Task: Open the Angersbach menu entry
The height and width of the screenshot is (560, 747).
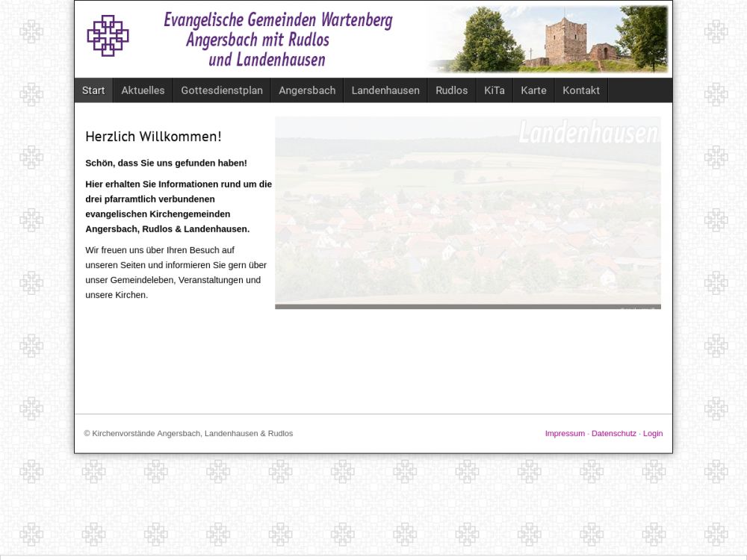Action: tap(307, 90)
